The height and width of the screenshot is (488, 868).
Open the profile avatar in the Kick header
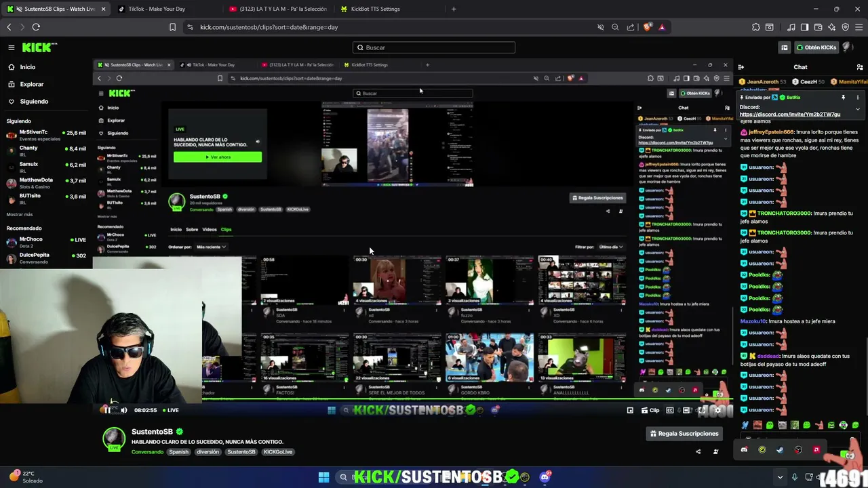849,47
